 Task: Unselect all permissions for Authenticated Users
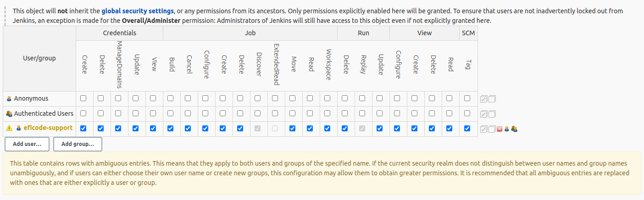pos(492,114)
